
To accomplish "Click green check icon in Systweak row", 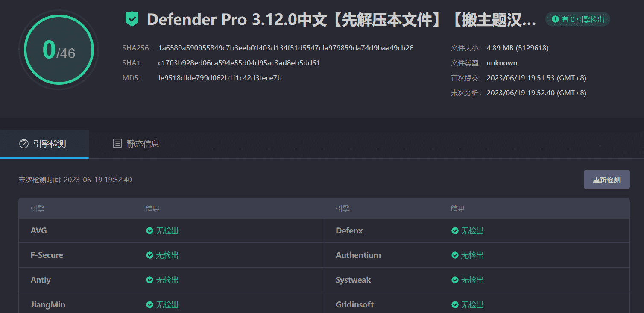I will [x=455, y=280].
